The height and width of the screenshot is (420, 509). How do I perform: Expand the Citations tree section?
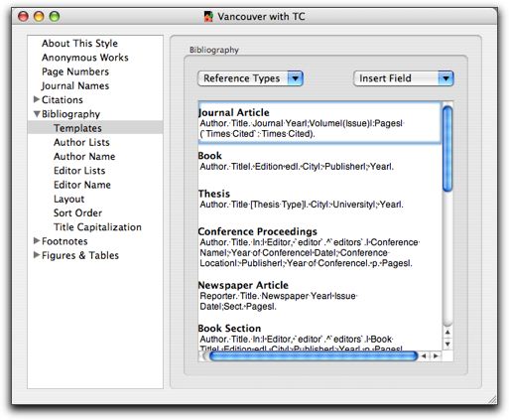coord(37,99)
